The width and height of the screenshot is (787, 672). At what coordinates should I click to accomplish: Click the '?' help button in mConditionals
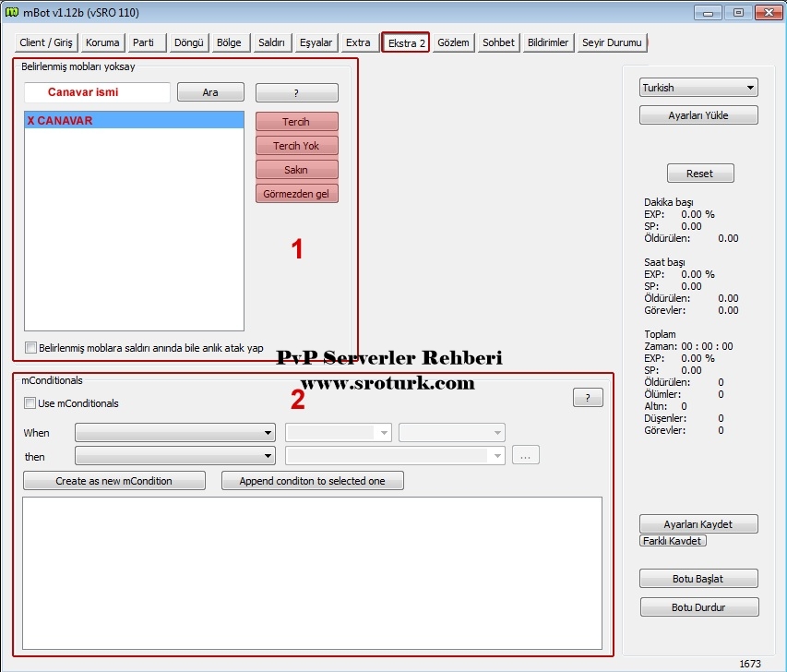coord(588,397)
